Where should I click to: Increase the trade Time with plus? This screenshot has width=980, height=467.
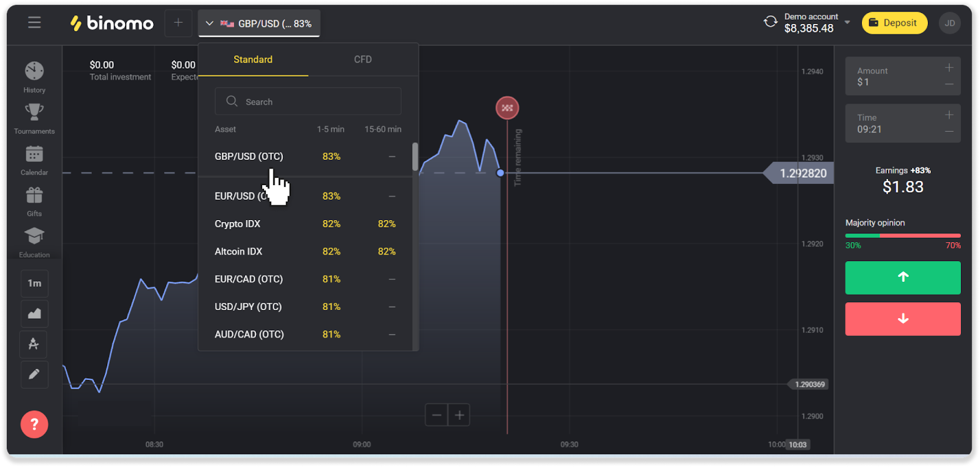click(949, 115)
